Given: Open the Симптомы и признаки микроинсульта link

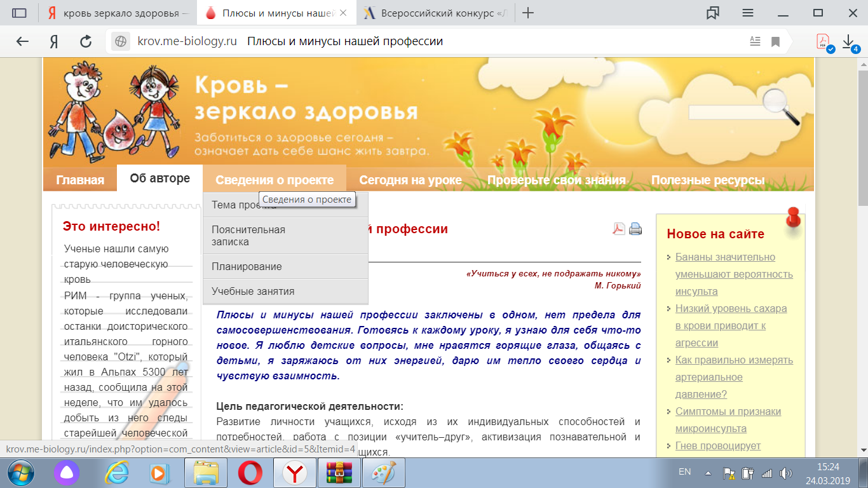Looking at the screenshot, I should pyautogui.click(x=728, y=420).
